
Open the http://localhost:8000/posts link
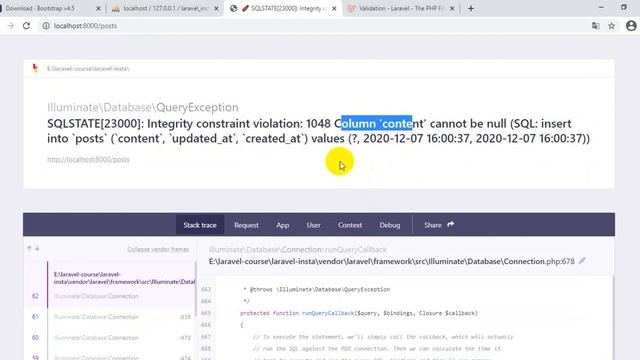point(88,159)
